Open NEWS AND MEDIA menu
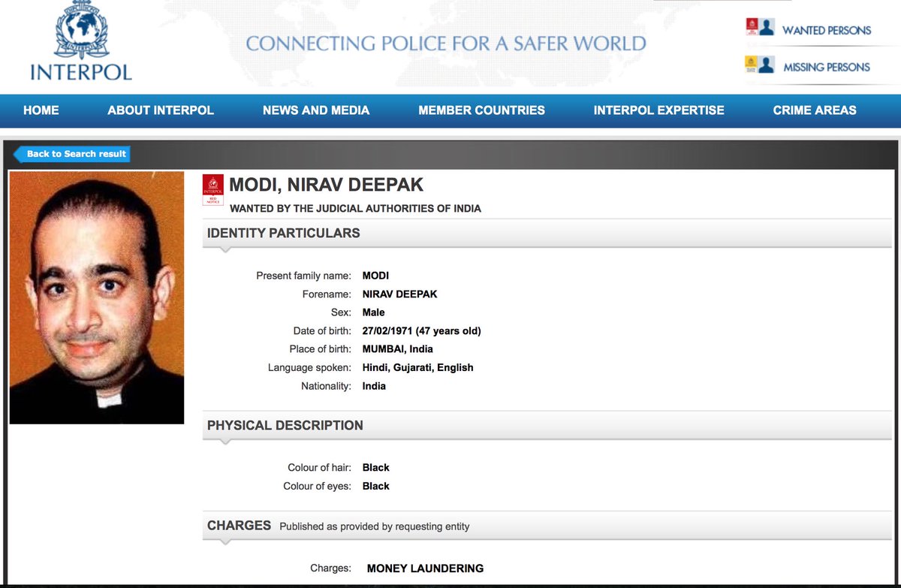This screenshot has height=588, width=901. tap(316, 110)
